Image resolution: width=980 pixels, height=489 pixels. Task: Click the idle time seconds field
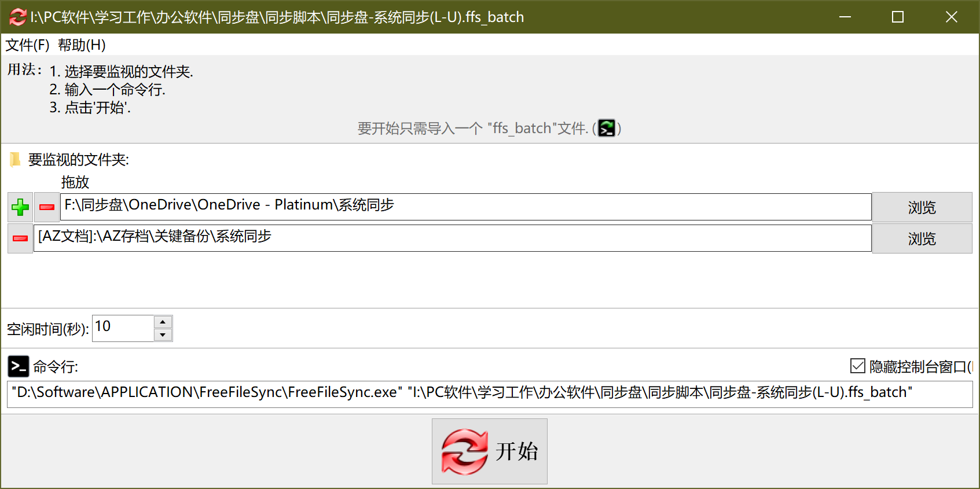point(123,328)
